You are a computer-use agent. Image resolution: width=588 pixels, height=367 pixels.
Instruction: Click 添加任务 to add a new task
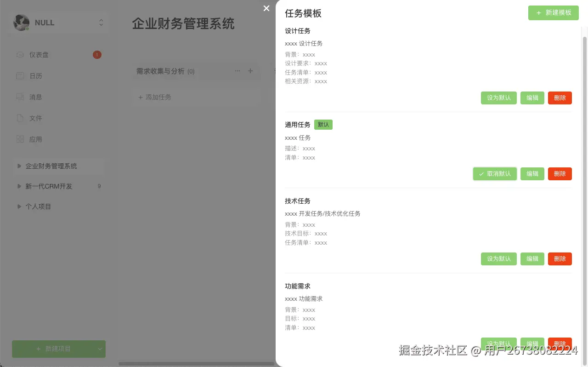click(154, 97)
